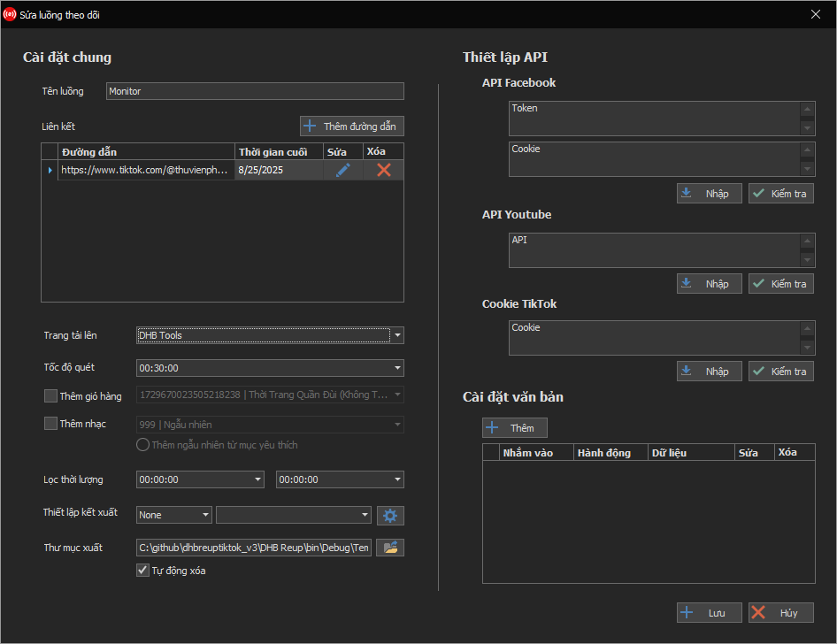837x644 pixels.
Task: Add a new link with Thêm đường dẫn
Action: pos(352,126)
